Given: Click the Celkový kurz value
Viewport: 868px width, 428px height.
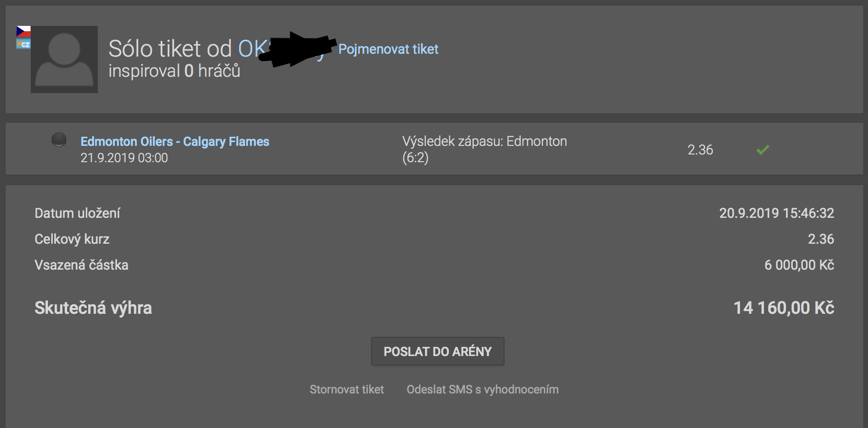Looking at the screenshot, I should pos(821,239).
